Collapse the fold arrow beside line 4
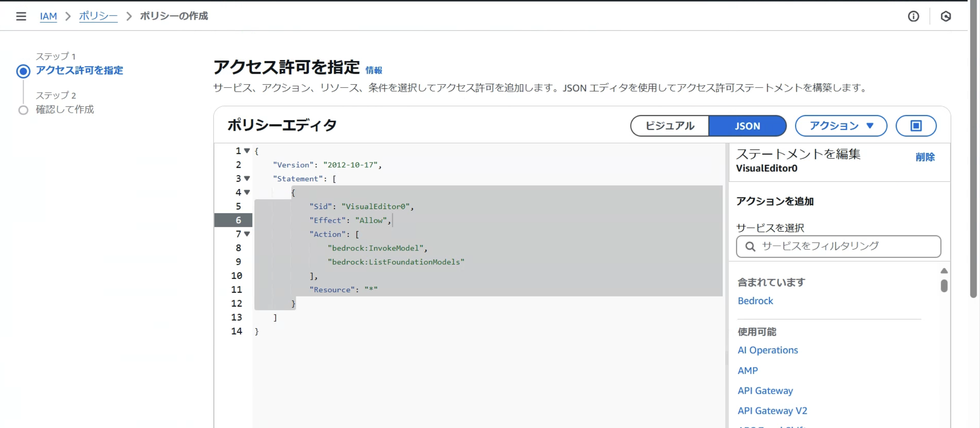This screenshot has height=428, width=980. (247, 193)
